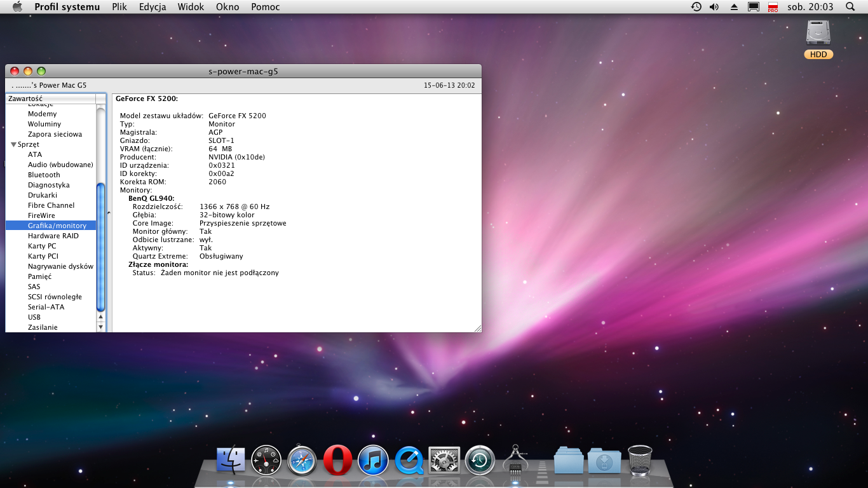Click the sidebar scrollbar in System Profiler
The width and height of the screenshot is (868, 488).
tap(100, 248)
